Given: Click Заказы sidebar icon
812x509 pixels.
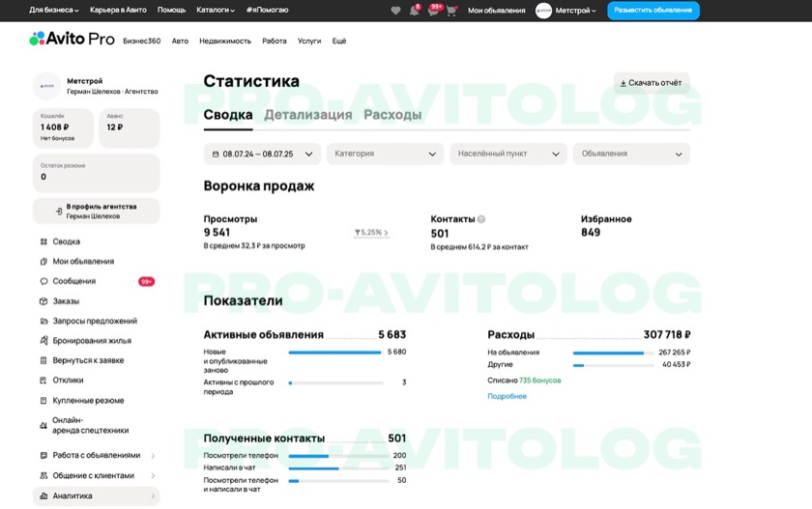Looking at the screenshot, I should (x=43, y=301).
